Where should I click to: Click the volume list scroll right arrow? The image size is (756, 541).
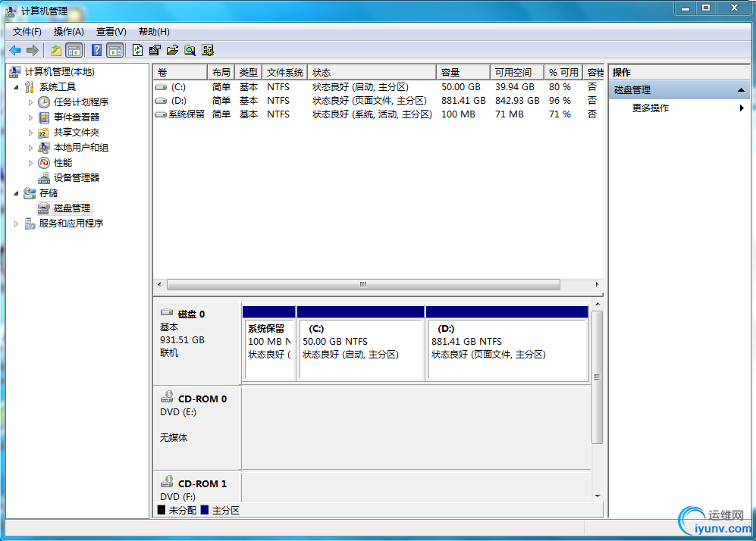click(x=597, y=285)
